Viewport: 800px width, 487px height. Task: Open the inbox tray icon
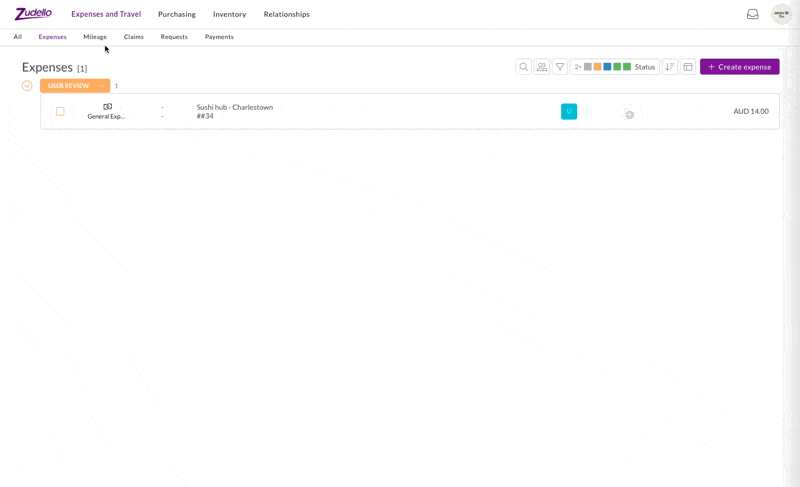click(753, 14)
